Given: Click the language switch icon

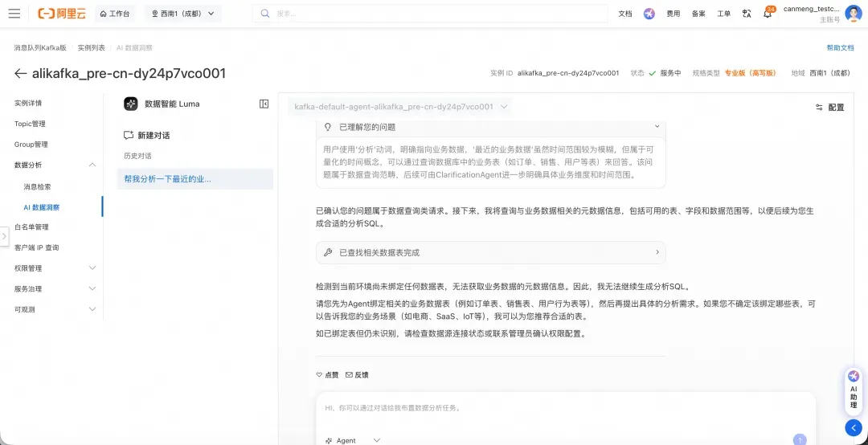Looking at the screenshot, I should [x=747, y=14].
